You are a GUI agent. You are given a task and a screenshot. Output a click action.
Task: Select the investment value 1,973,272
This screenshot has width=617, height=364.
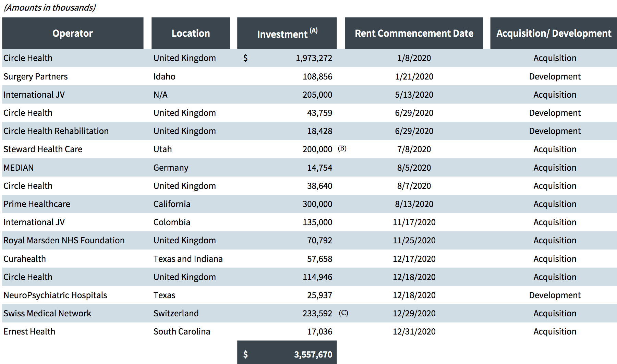(314, 58)
